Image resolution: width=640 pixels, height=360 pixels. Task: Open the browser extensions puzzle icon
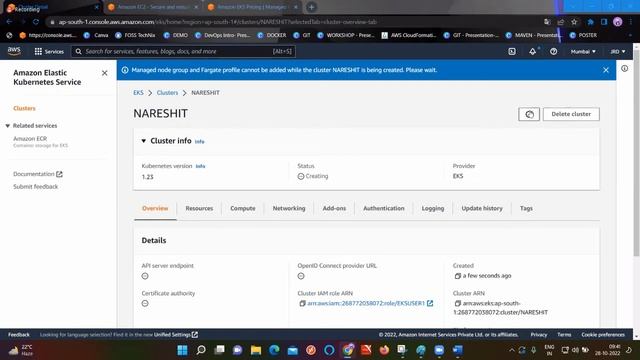coord(590,22)
